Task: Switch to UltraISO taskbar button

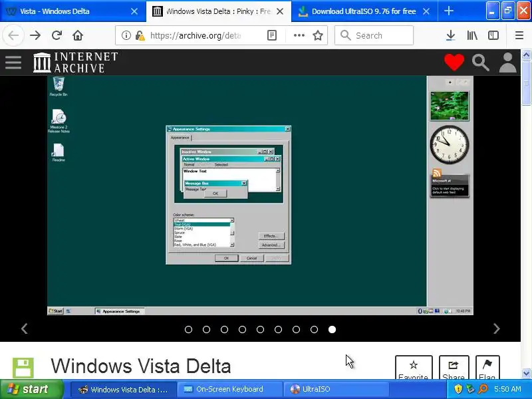Action: [336, 389]
